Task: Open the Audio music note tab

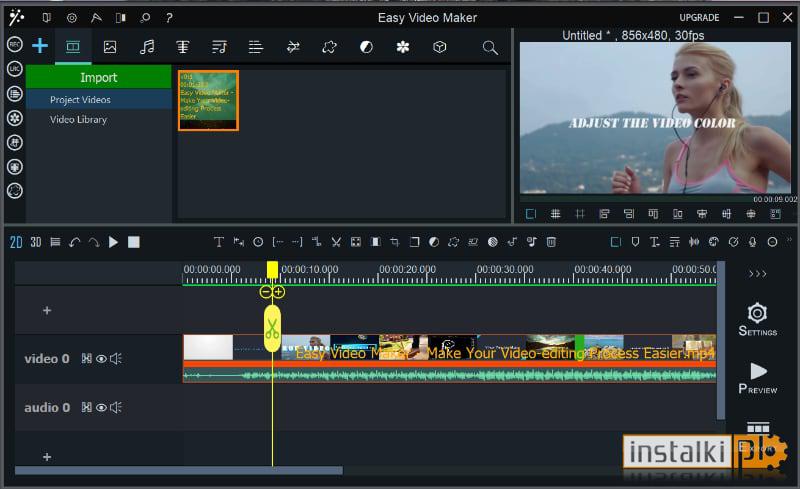Action: (x=147, y=47)
